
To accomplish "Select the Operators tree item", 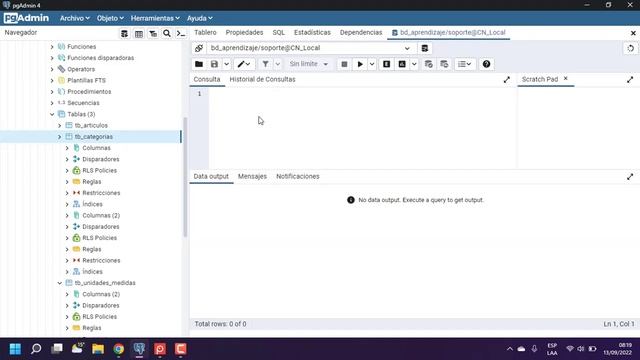I will click(x=81, y=69).
